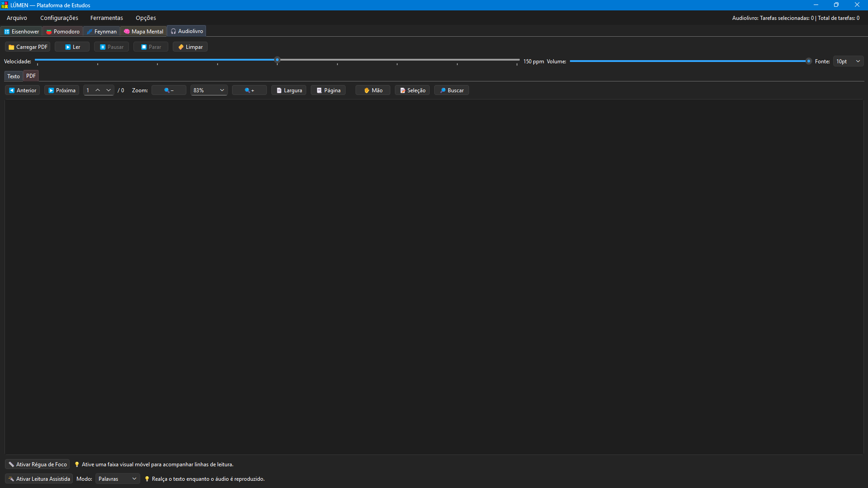Image resolution: width=868 pixels, height=488 pixels.
Task: Clear content with the Limpar button
Action: tap(190, 47)
